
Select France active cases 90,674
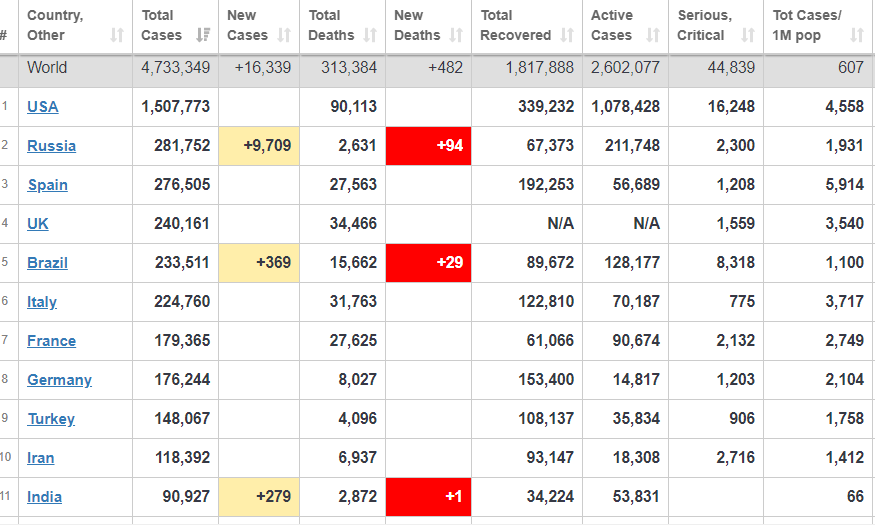pyautogui.click(x=636, y=341)
